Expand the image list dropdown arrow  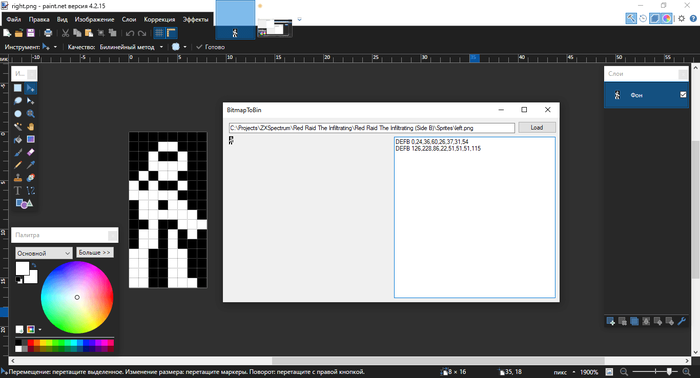coord(299,19)
